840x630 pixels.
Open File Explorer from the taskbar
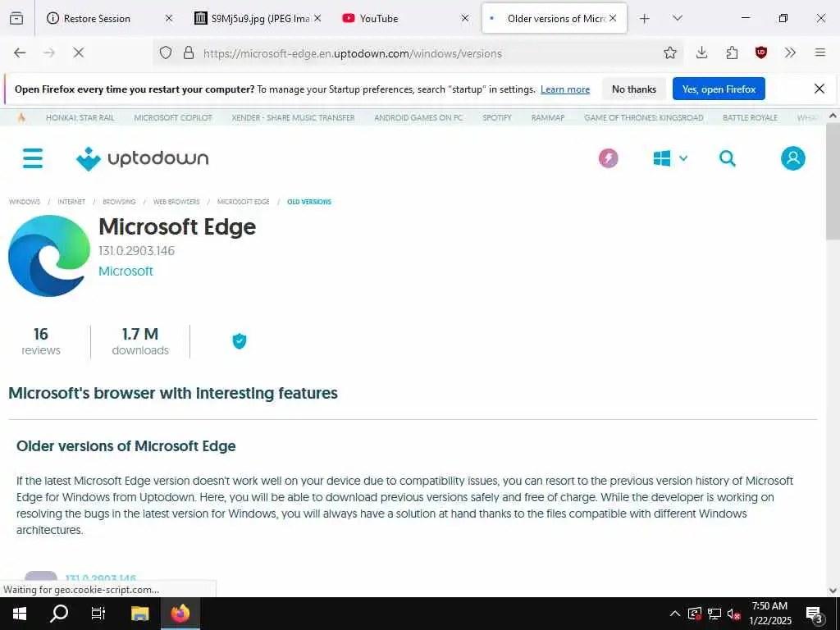tap(139, 614)
